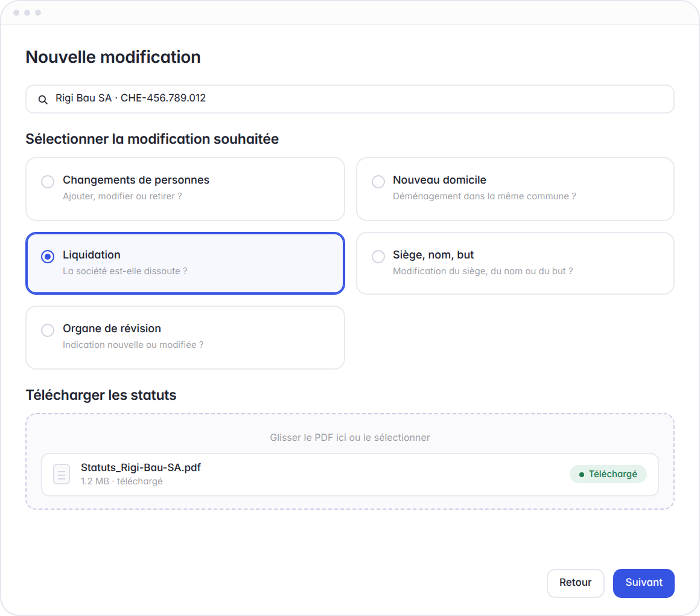Select the Organe de révision radio button
The height and width of the screenshot is (616, 700).
[x=48, y=330]
